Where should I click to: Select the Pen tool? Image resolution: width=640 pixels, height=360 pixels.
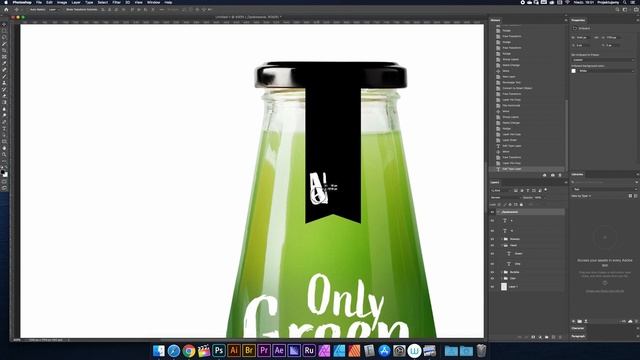pos(4,122)
